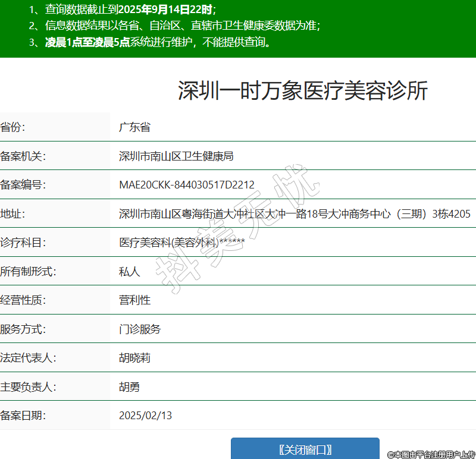Click main responsible person name 胡勇

point(130,387)
